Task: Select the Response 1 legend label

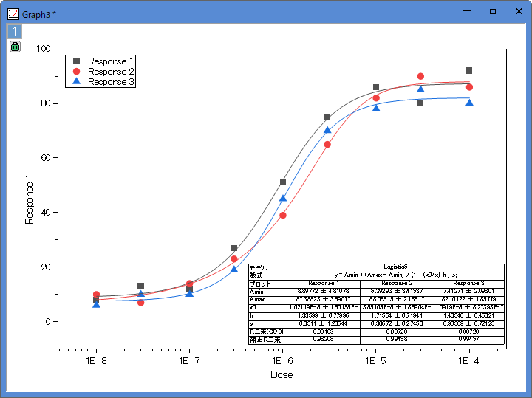Action: pyautogui.click(x=111, y=61)
